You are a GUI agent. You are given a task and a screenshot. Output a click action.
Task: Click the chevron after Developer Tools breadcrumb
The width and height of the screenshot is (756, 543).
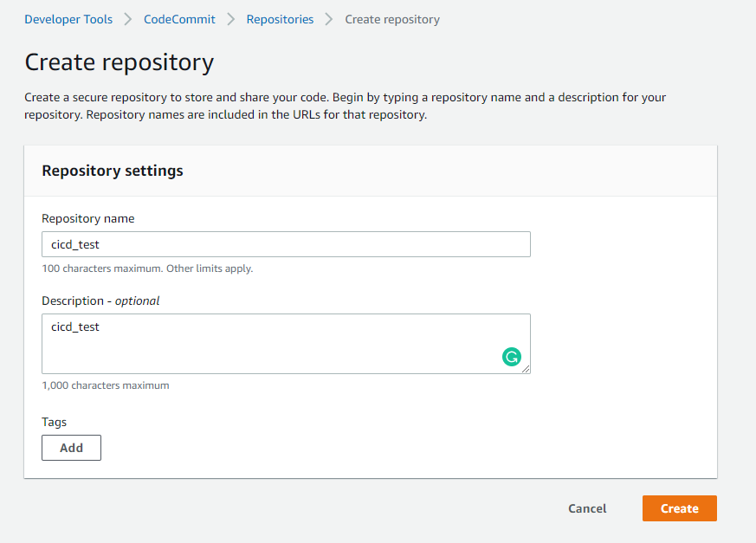point(128,19)
